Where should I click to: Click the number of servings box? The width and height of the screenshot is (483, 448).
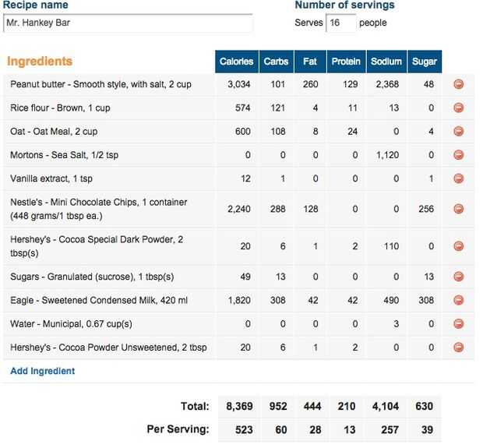[340, 23]
